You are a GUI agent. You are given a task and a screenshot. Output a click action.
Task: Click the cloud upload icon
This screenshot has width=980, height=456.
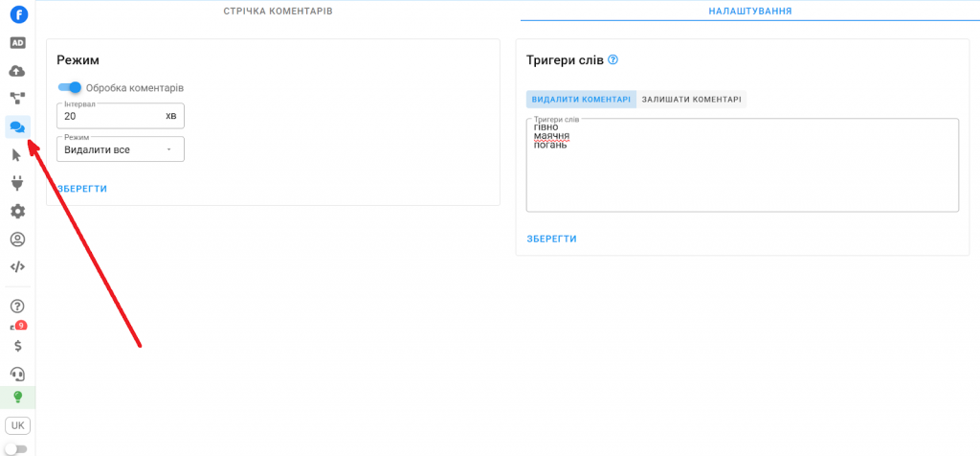tap(17, 71)
